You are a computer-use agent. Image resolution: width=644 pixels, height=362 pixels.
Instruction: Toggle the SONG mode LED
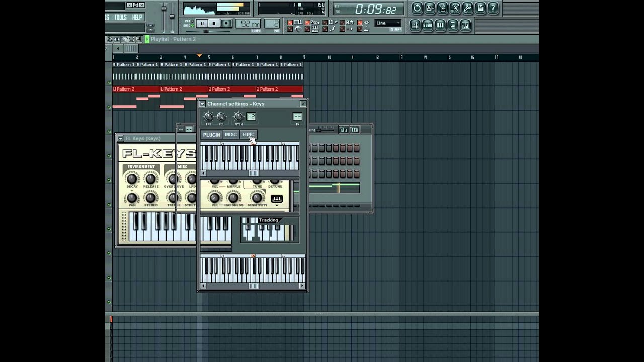pos(192,25)
